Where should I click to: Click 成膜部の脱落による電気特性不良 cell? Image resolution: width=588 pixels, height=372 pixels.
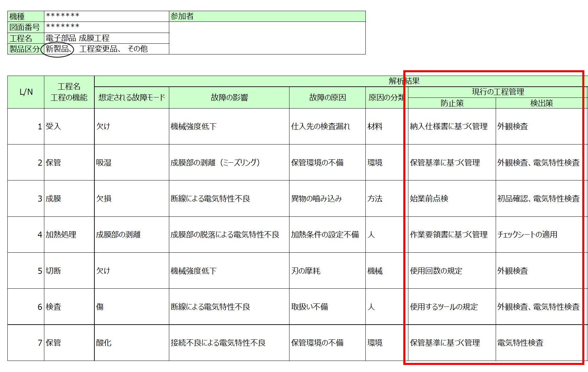click(x=229, y=235)
